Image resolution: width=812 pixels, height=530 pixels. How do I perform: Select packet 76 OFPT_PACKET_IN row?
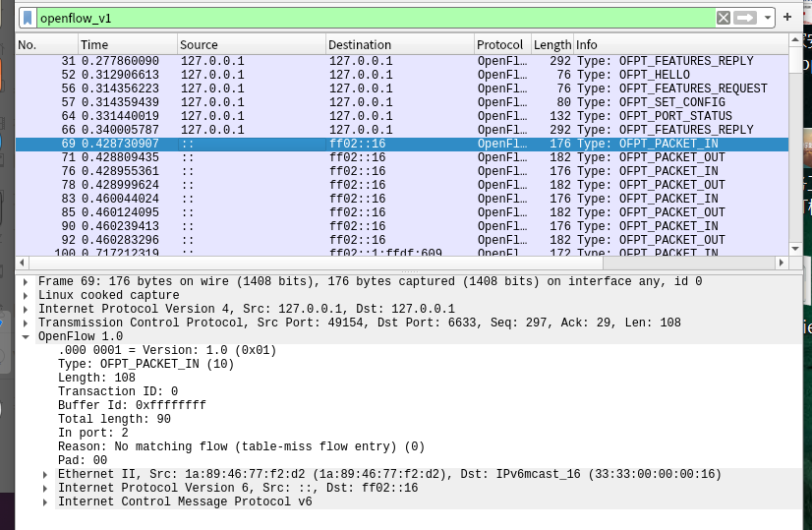click(x=402, y=171)
